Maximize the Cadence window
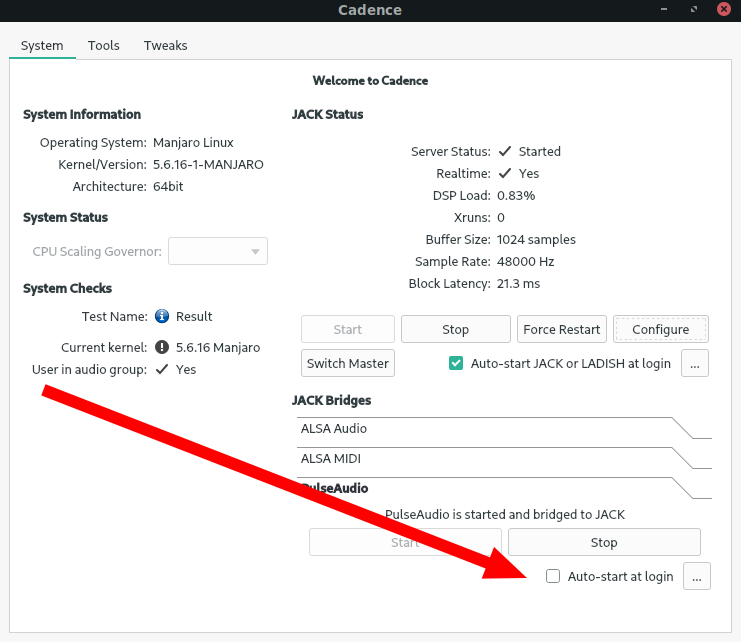The width and height of the screenshot is (741, 642). (x=693, y=9)
